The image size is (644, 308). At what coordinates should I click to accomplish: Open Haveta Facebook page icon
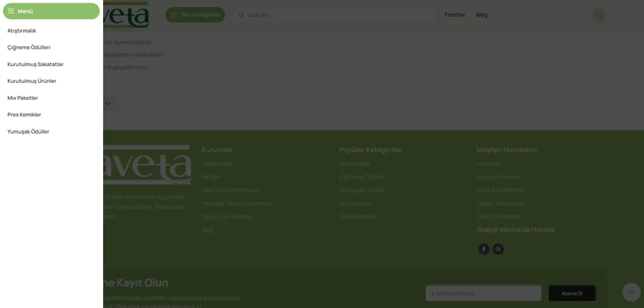(484, 249)
